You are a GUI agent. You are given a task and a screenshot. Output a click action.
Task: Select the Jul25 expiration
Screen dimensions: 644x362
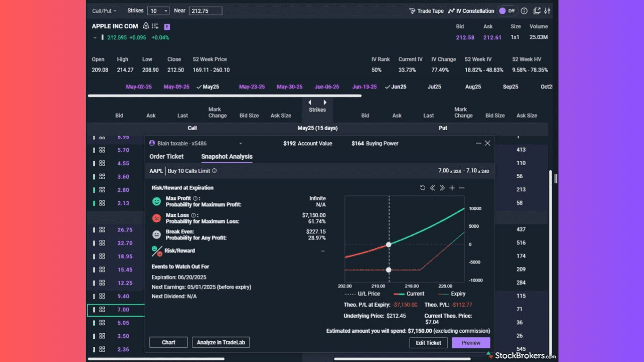pos(434,87)
